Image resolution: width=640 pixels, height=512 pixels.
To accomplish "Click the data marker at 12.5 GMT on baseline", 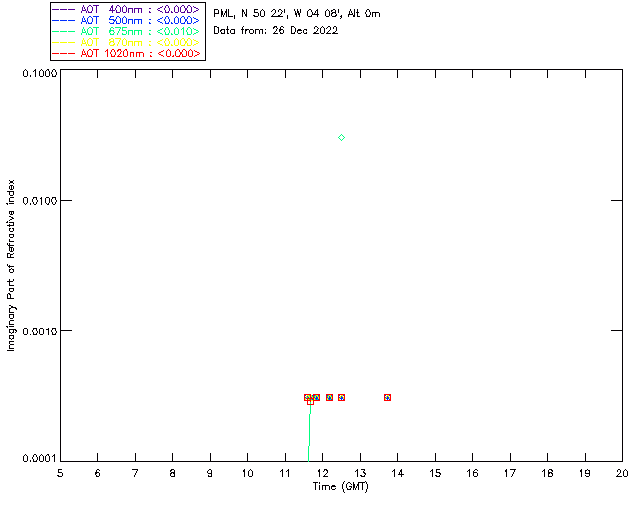I will click(342, 397).
